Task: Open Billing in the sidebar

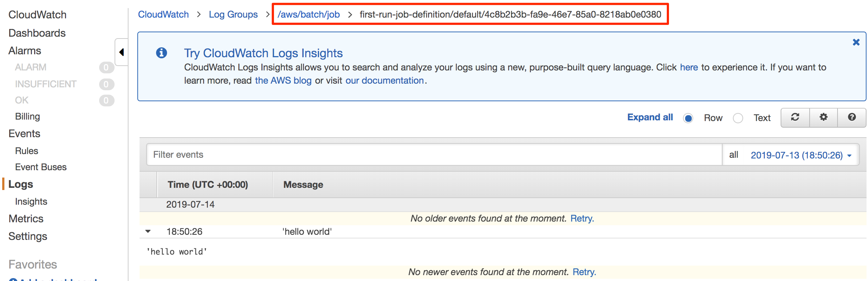Action: (28, 117)
